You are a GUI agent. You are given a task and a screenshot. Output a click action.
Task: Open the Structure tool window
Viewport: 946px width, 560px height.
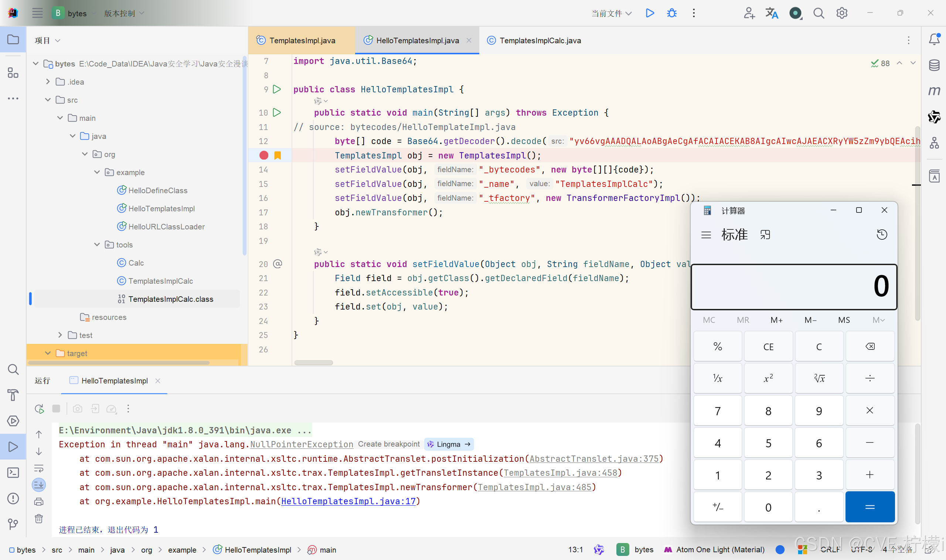[x=13, y=73]
